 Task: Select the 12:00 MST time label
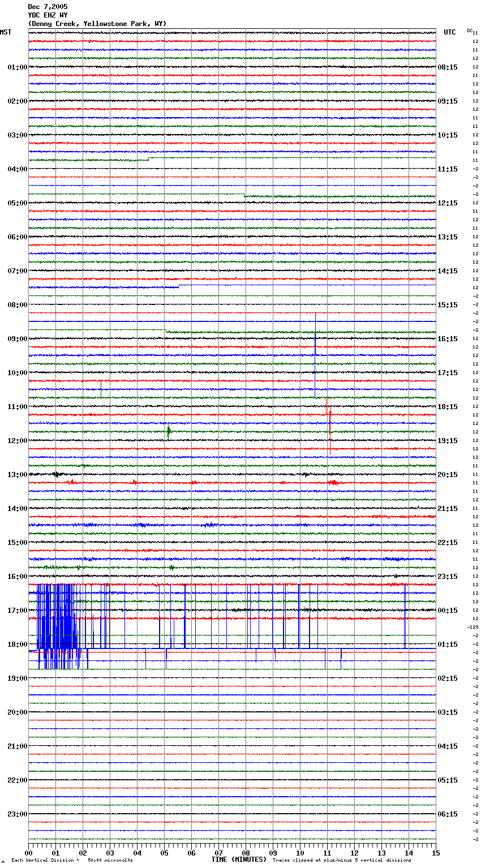[x=18, y=441]
